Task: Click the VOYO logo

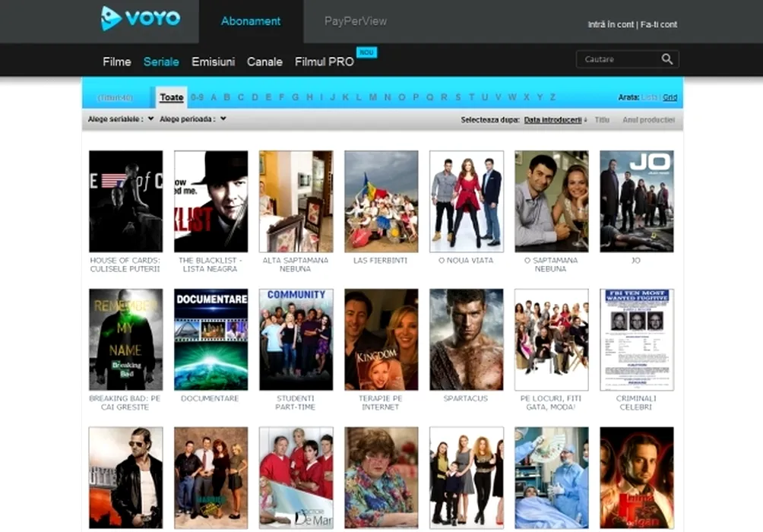Action: coord(140,18)
